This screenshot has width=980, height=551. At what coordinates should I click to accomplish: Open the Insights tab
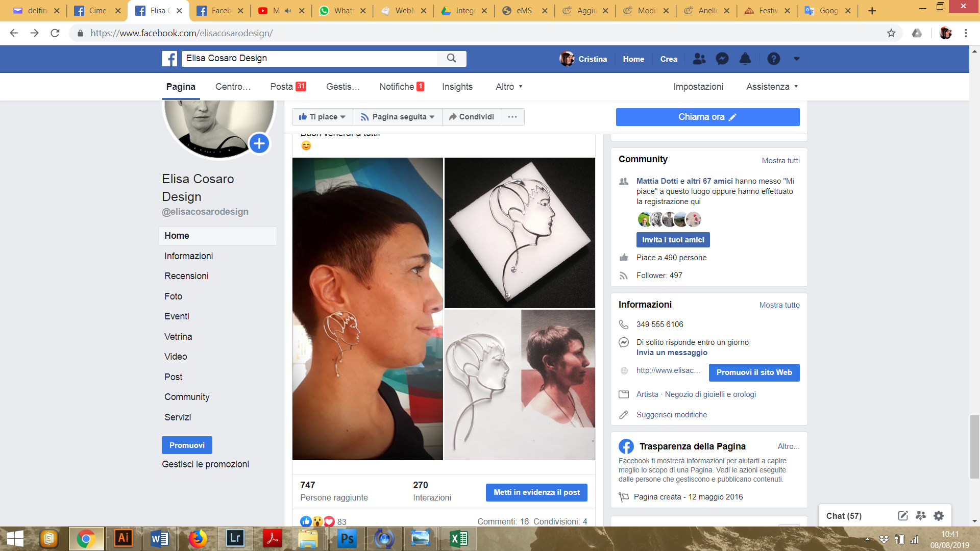pos(457,87)
